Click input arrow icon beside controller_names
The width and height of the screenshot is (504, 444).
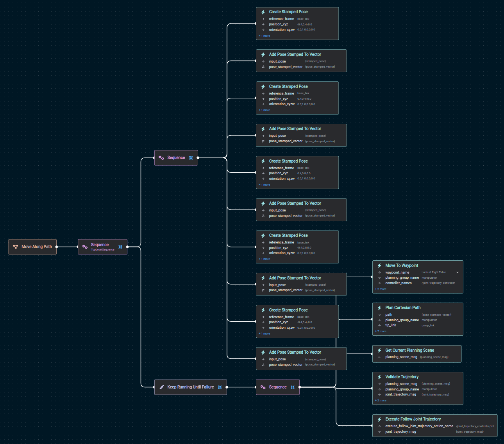coord(379,283)
